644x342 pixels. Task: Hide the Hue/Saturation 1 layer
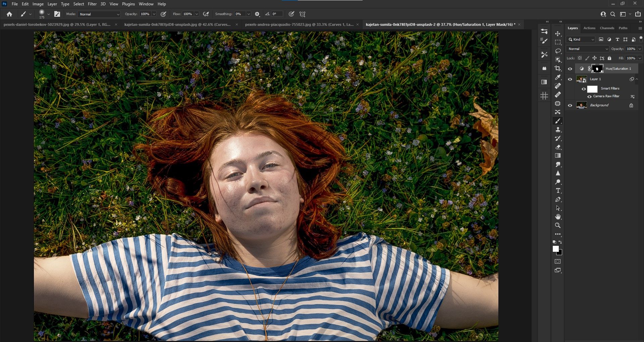(570, 69)
